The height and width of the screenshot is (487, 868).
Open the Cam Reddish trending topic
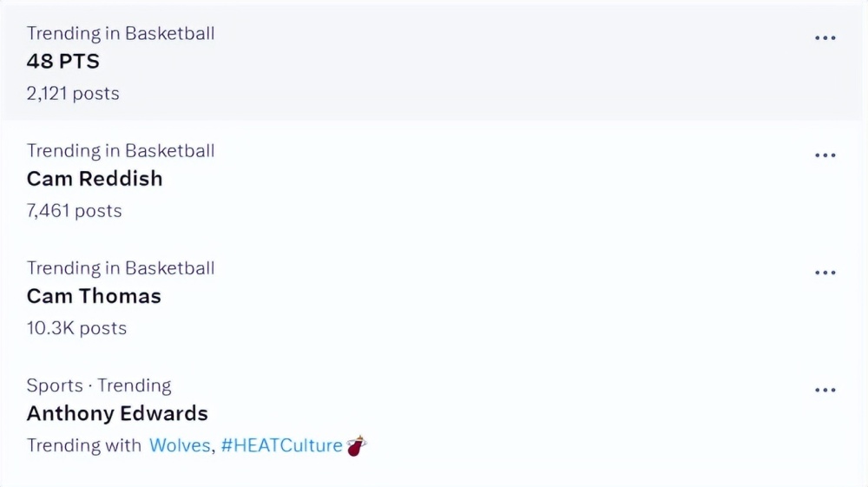pos(95,179)
